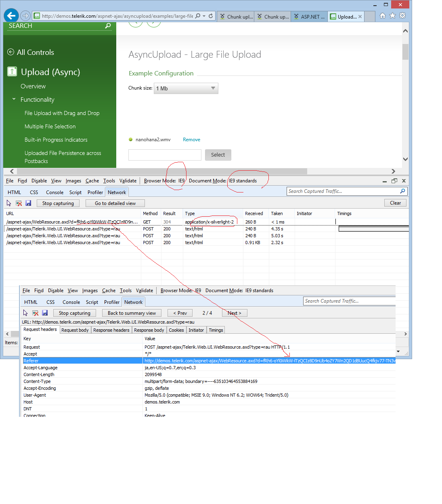Open the Timings tab in detail view

(216, 330)
